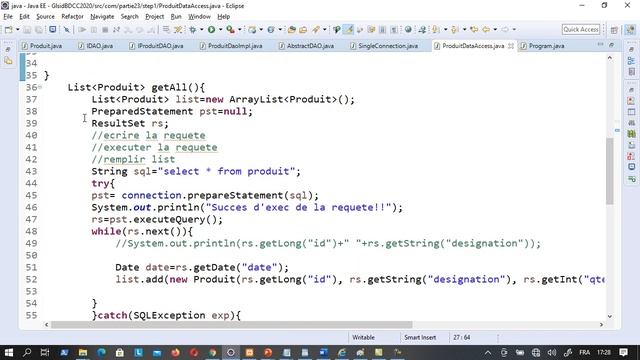Expand the Back history dropdown arrow

495,30
